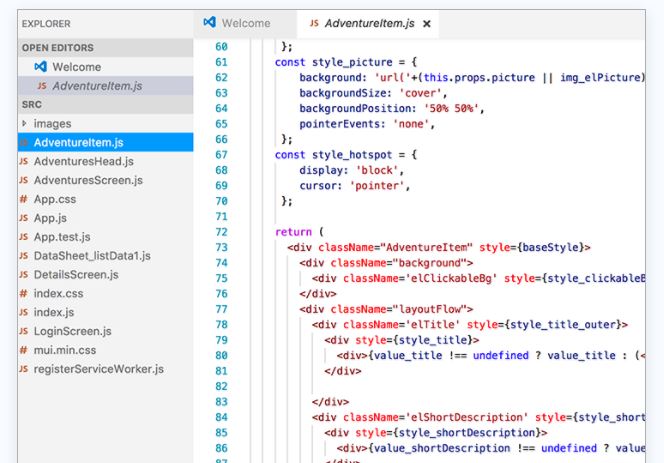The image size is (664, 463).
Task: Open DetailsScreen.js file
Action: pyautogui.click(x=105, y=274)
